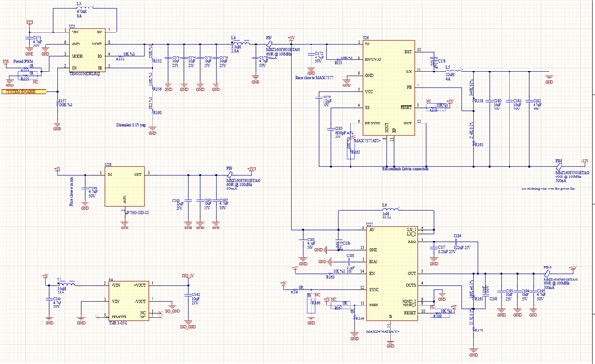Select ferrite bead FB7
The width and height of the screenshot is (595, 364).
pyautogui.click(x=270, y=44)
